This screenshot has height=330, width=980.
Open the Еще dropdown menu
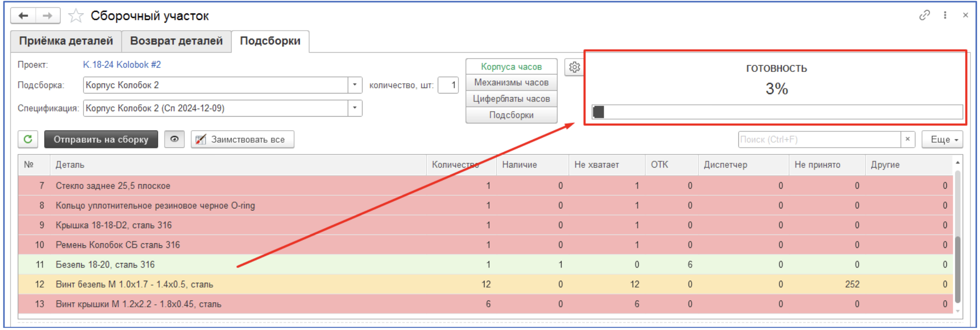(942, 139)
